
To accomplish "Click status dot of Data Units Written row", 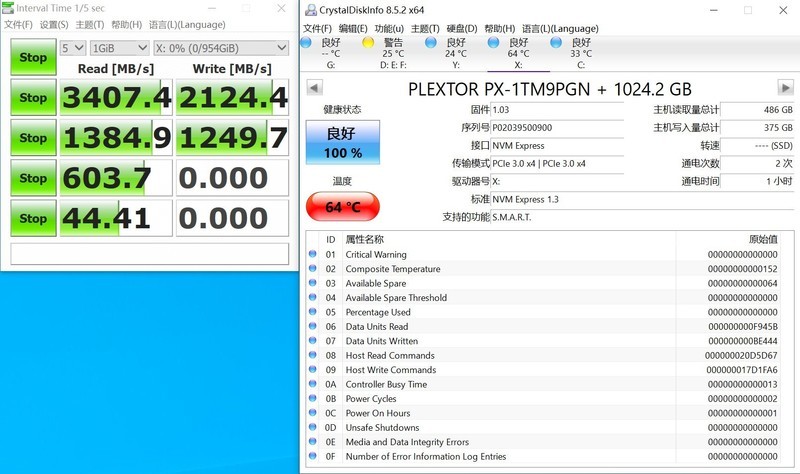I will [313, 340].
